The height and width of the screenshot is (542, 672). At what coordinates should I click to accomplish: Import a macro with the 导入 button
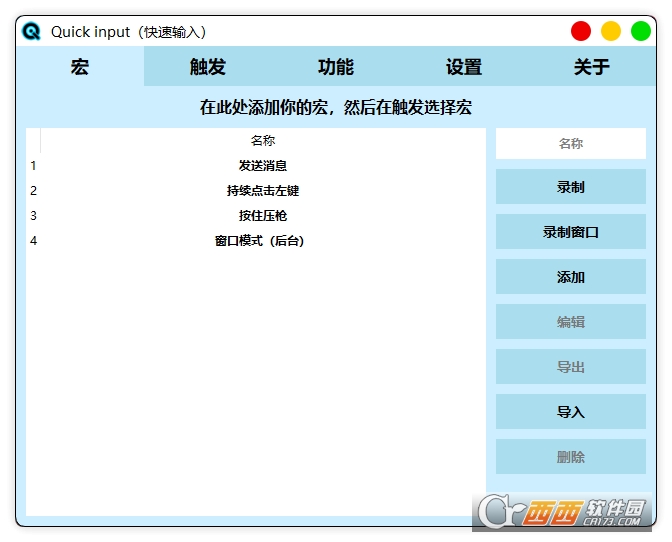(x=570, y=412)
